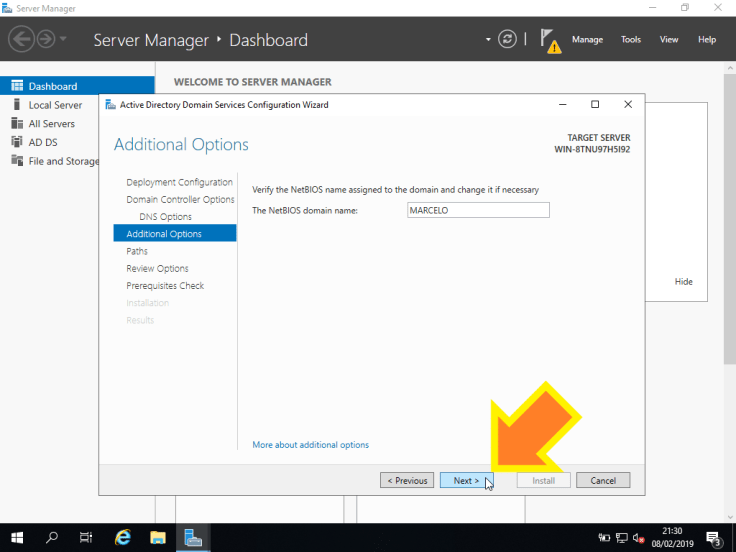Click the Server Manager refresh icon
Image resolution: width=736 pixels, height=552 pixels.
[508, 40]
